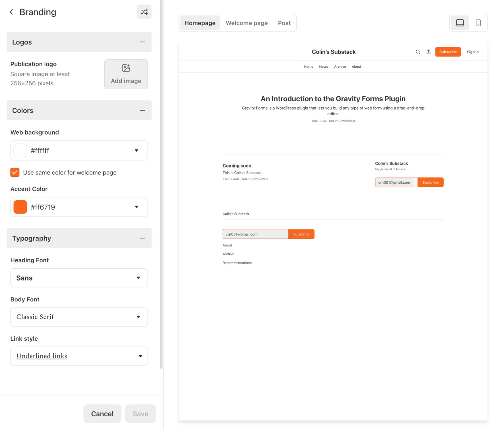504x430 pixels.
Task: Collapse the Colors section
Action: (143, 110)
